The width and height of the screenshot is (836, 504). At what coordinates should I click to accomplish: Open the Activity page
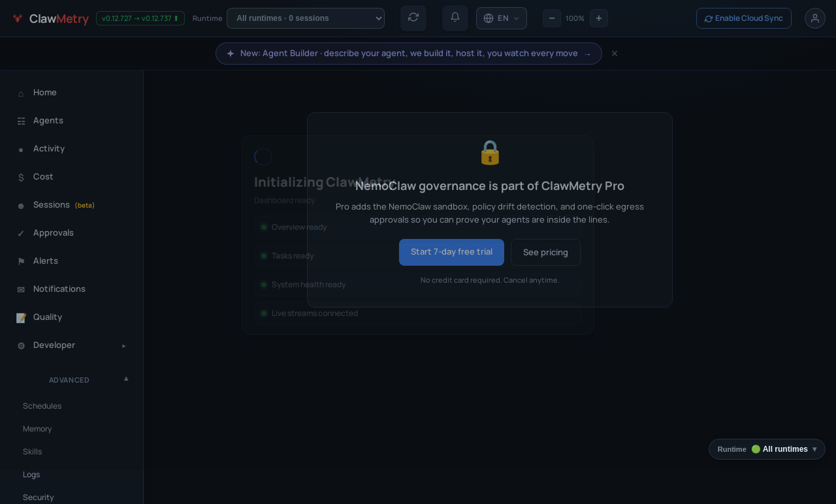(x=72, y=149)
